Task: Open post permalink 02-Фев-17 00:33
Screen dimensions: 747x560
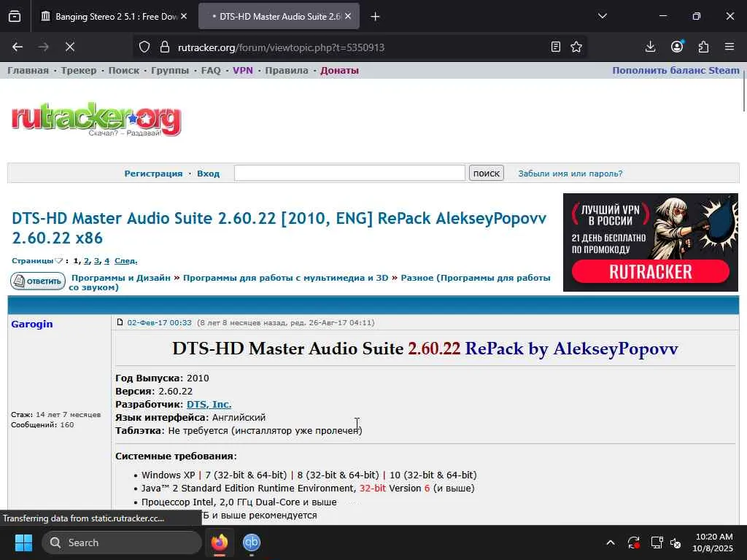Action: (159, 322)
